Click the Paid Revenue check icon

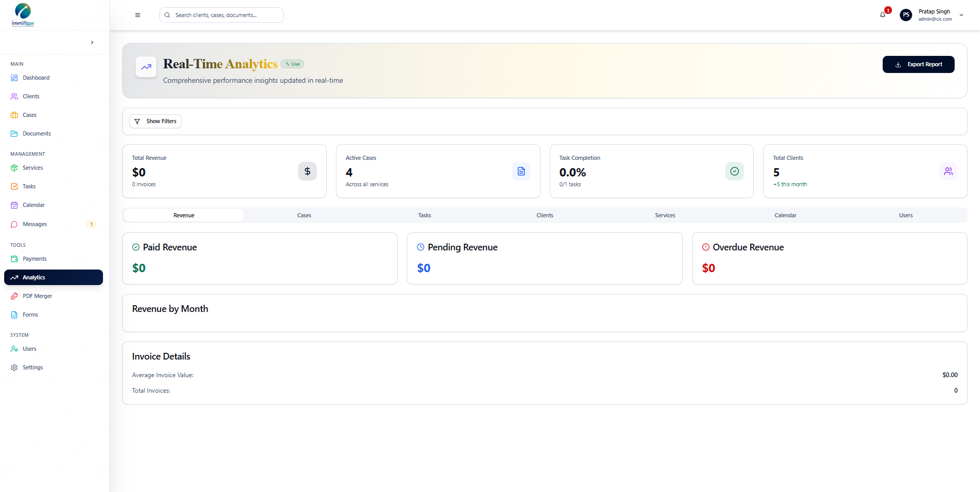[136, 247]
